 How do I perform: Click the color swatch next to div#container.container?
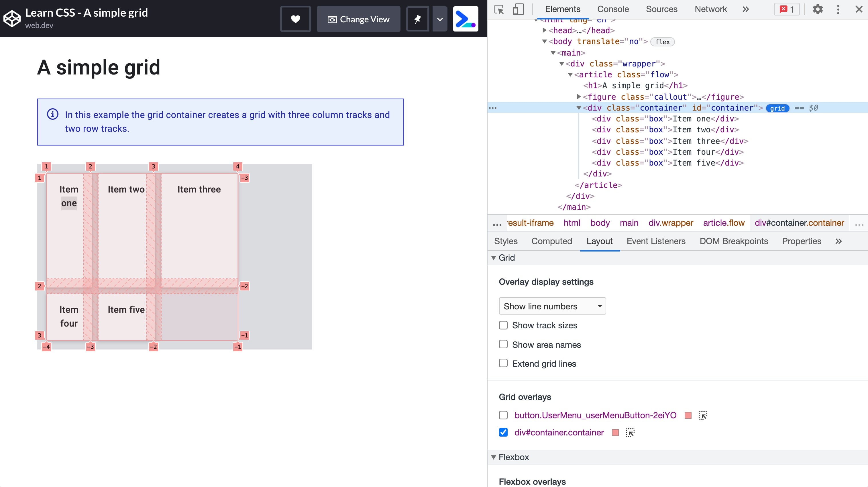coord(615,432)
